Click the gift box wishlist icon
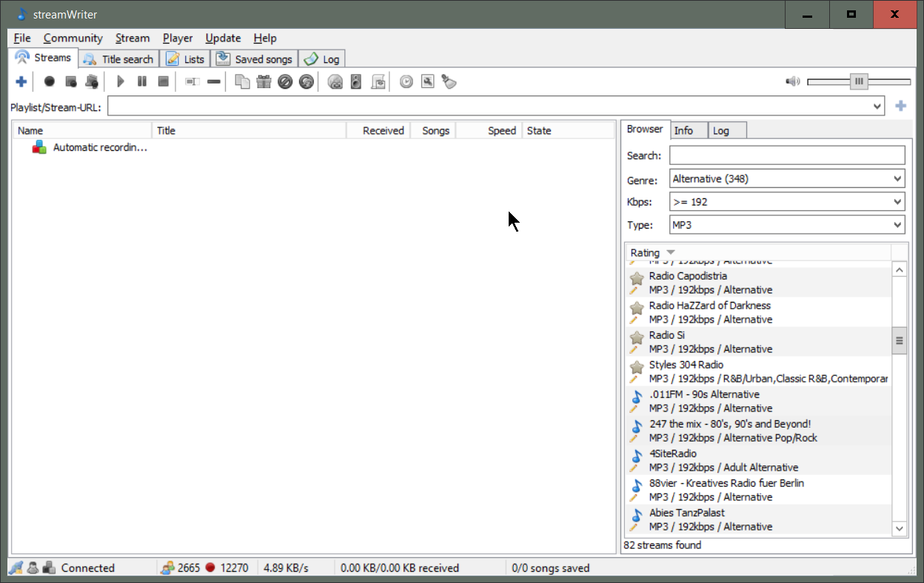Viewport: 924px width, 583px height. pyautogui.click(x=264, y=81)
